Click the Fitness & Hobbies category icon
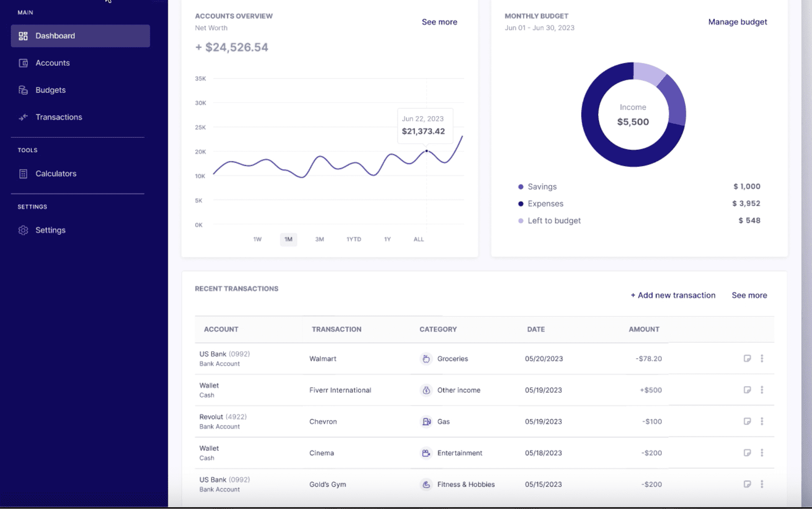 click(x=426, y=485)
